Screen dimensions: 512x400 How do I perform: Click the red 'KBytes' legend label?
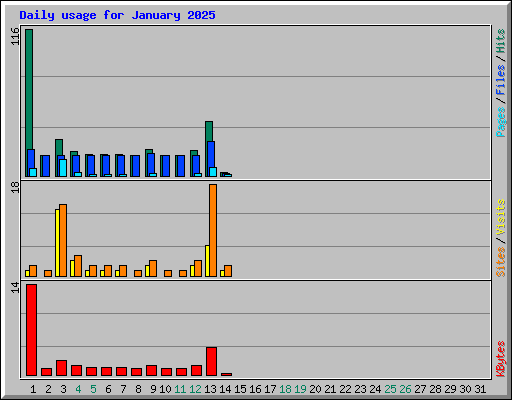501,359
